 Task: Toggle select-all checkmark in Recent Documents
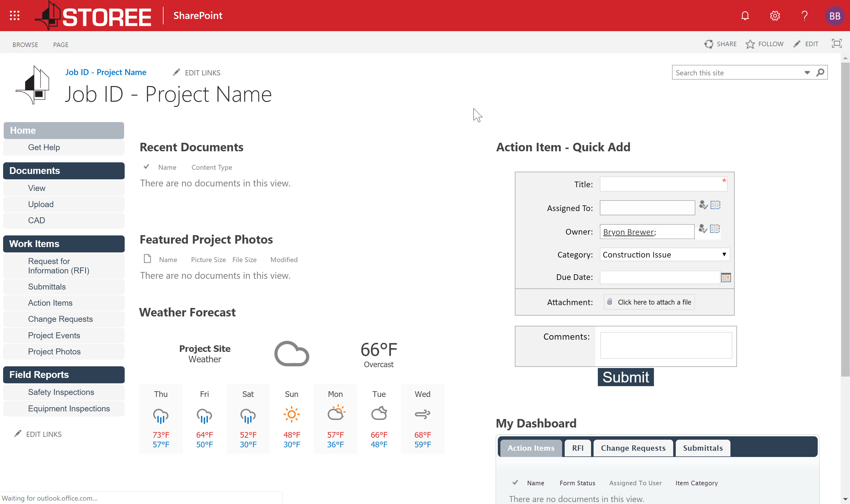point(146,167)
